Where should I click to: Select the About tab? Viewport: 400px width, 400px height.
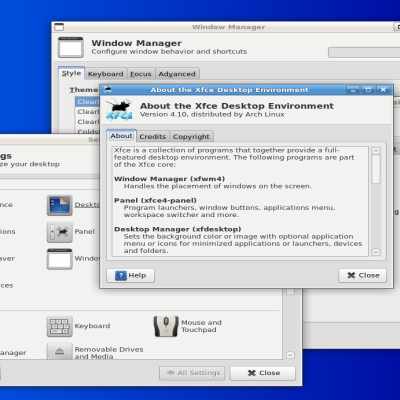tap(121, 136)
